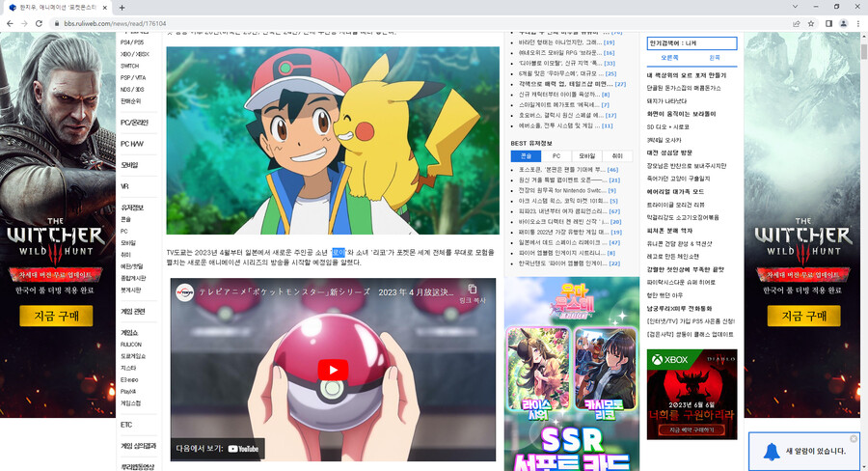The image size is (868, 471).
Task: Open the 피파23 article with [67] comments
Action: 570,211
